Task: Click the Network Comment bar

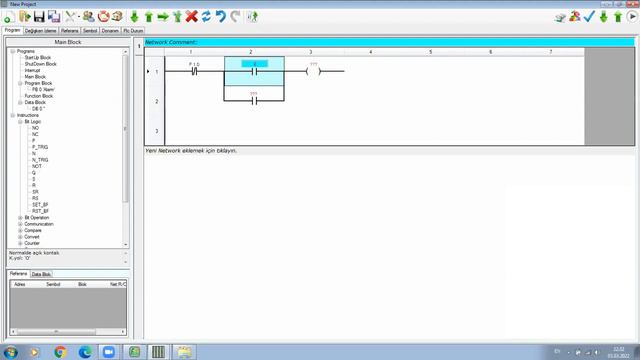Action: tap(390, 42)
